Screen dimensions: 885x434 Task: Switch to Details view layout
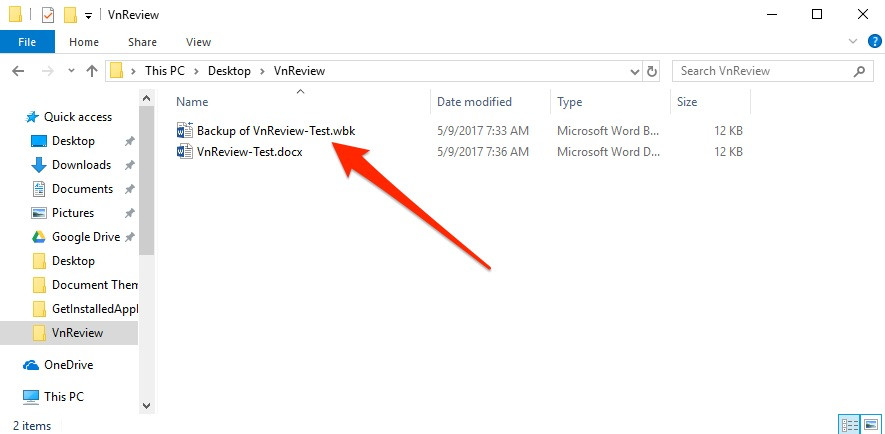point(849,424)
